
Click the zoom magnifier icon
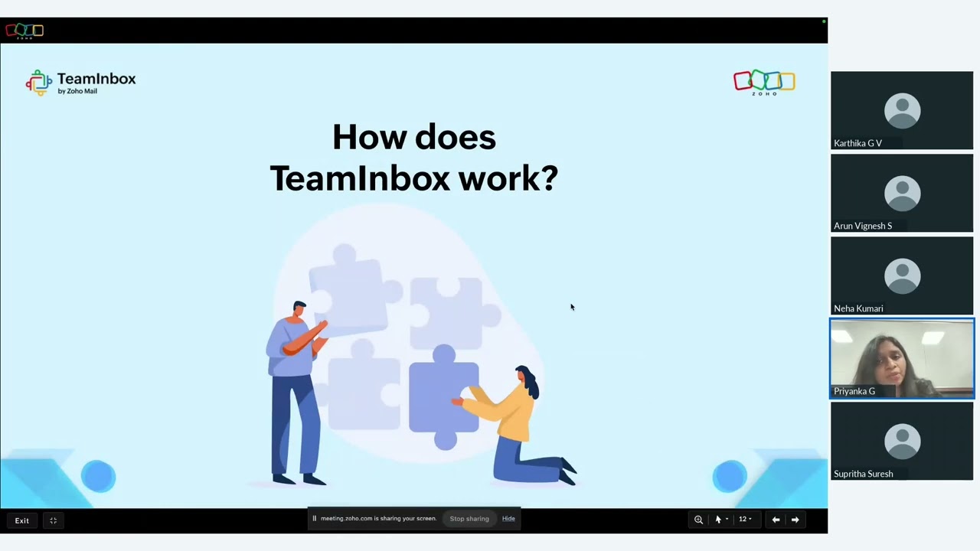pyautogui.click(x=698, y=520)
